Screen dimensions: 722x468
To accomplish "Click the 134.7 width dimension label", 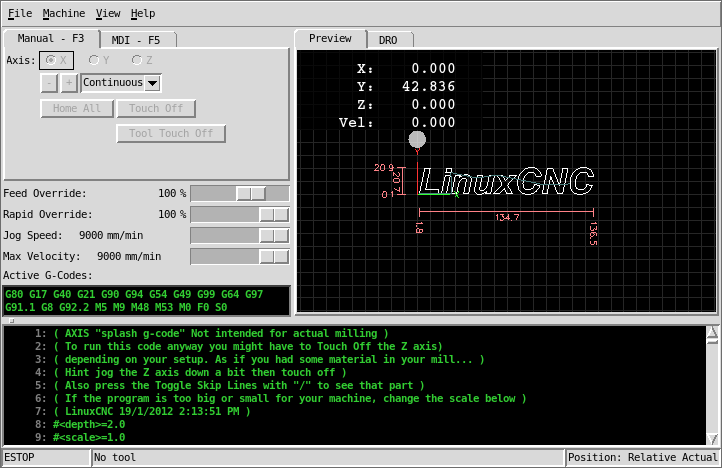I will [507, 217].
